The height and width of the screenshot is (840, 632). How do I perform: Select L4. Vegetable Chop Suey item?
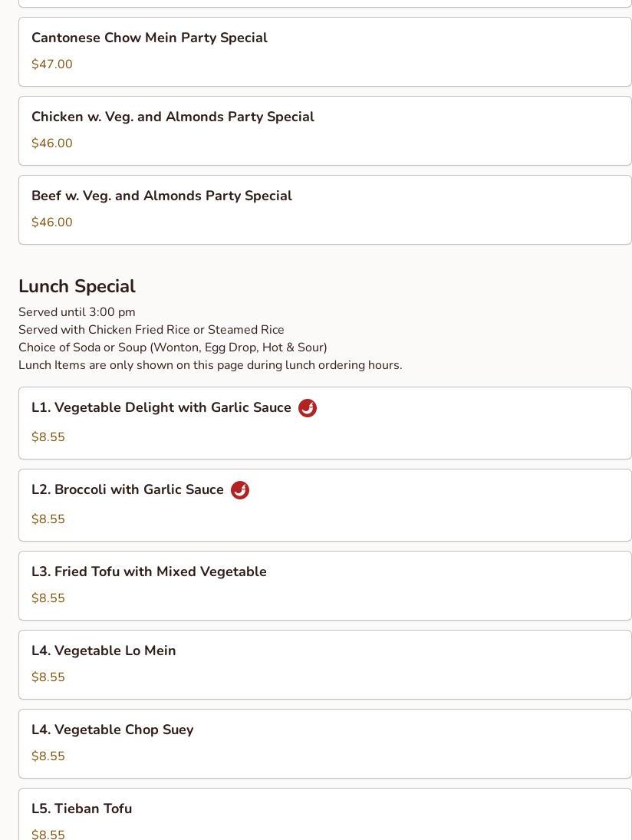[325, 743]
